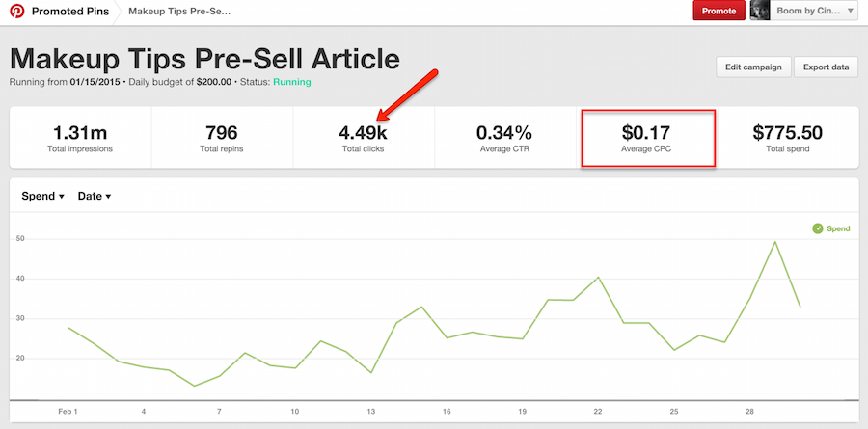Select the Total repins stat tile
868x429 pixels.
point(222,137)
